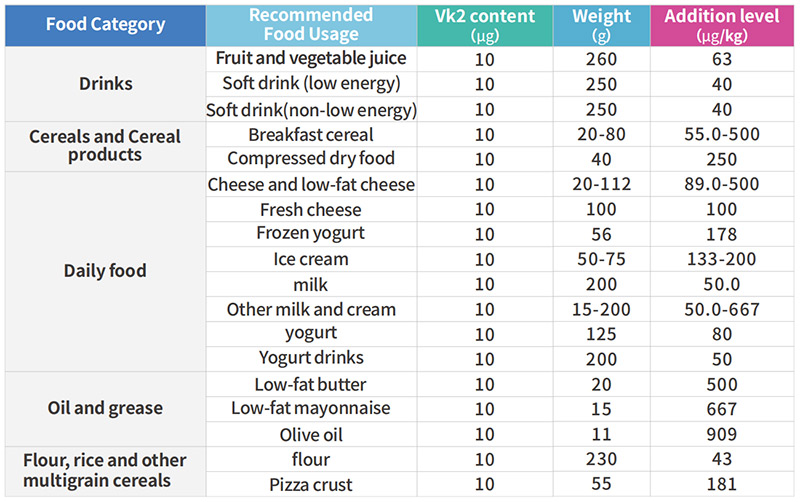The width and height of the screenshot is (800, 502).
Task: Select the Low-fat mayonnaise row
Action: pyautogui.click(x=310, y=408)
